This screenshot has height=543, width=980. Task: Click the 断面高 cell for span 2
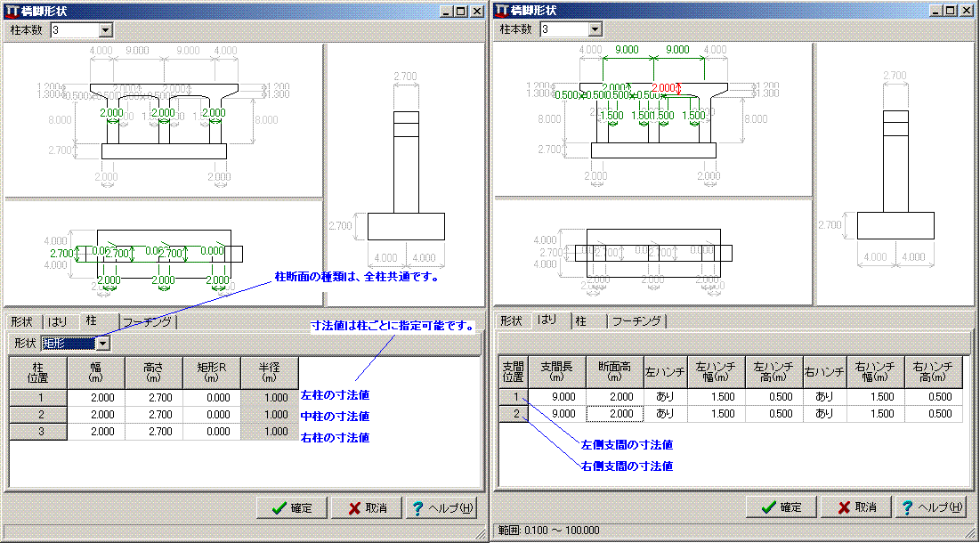[615, 414]
